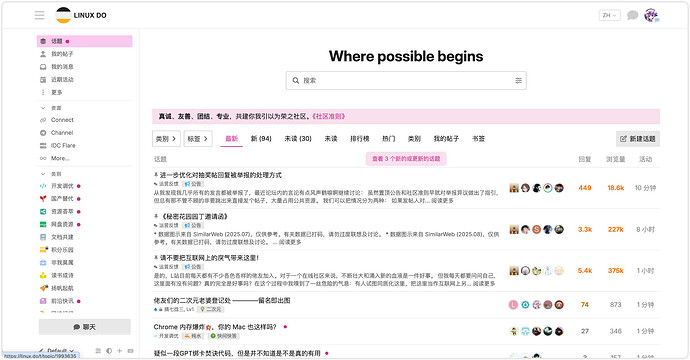Open the Default dropdown at sidebar bottom
The height and width of the screenshot is (360, 690).
pyautogui.click(x=56, y=351)
